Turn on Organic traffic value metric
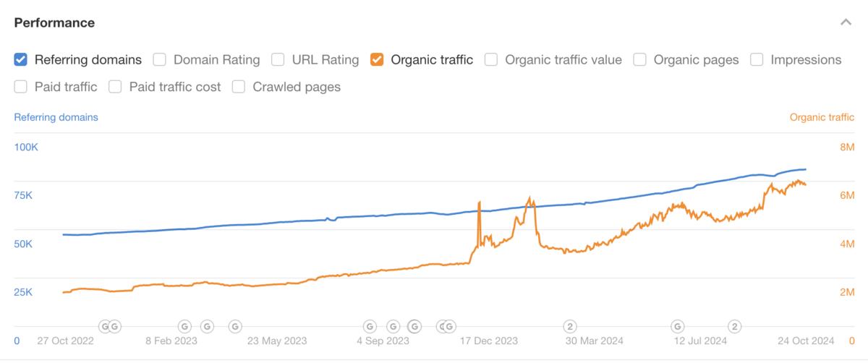This screenshot has height=363, width=868. click(x=491, y=60)
